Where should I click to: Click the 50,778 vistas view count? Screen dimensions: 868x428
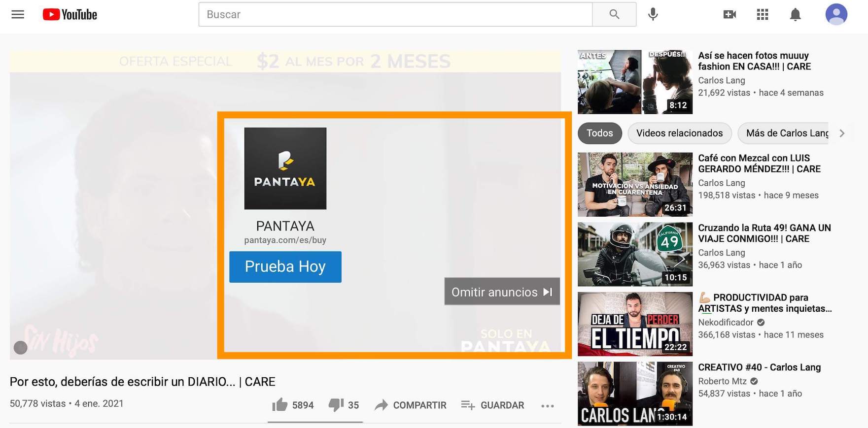pyautogui.click(x=37, y=403)
